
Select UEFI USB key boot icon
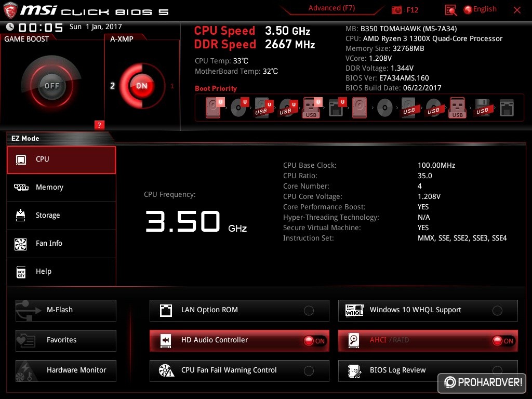click(312, 108)
